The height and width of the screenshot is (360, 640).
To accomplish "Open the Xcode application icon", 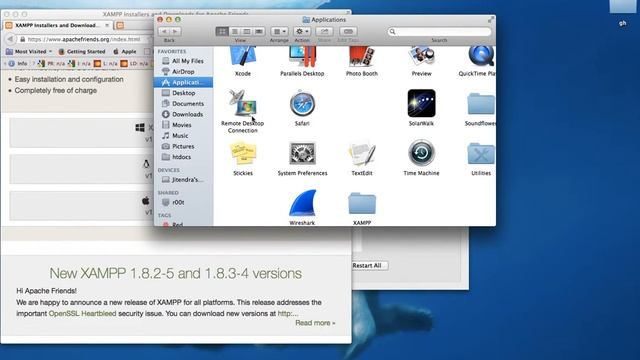I will tap(242, 56).
